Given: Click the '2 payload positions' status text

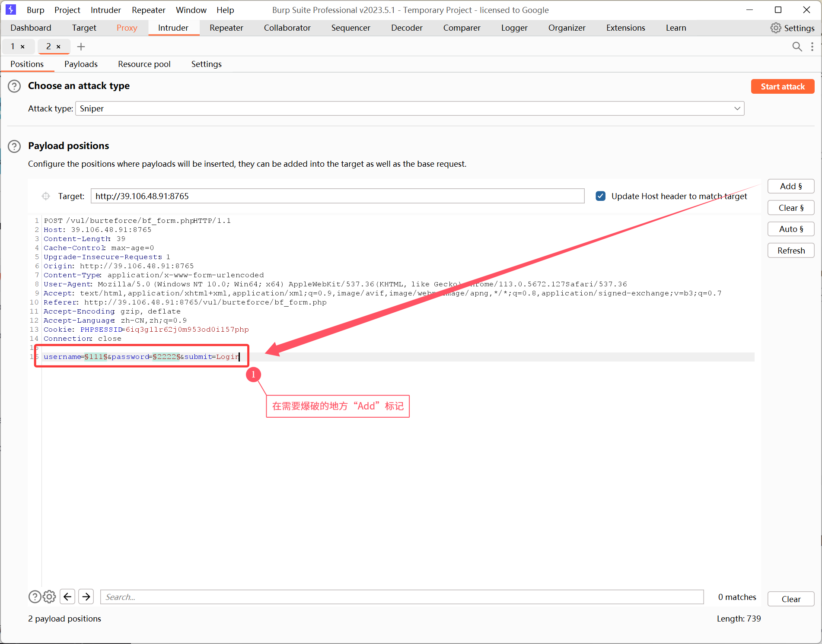Looking at the screenshot, I should (x=65, y=619).
